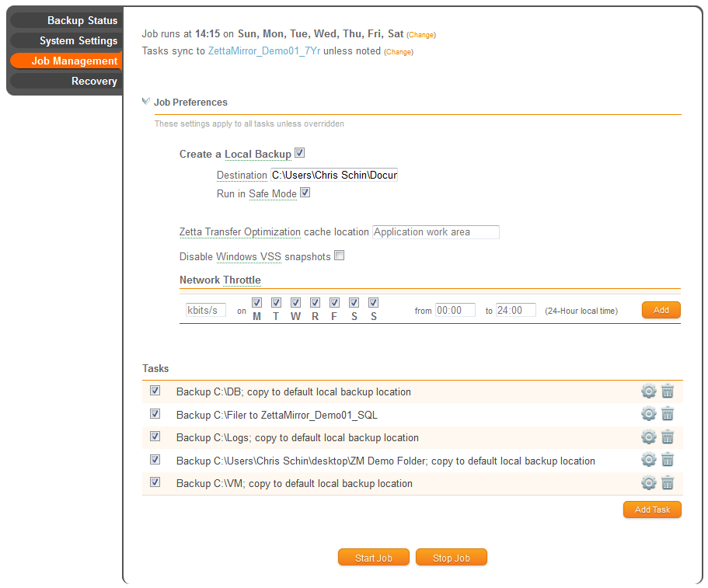Uncheck Thursday (R) throttle day checkbox
Image resolution: width=708 pixels, height=588 pixels.
[316, 302]
